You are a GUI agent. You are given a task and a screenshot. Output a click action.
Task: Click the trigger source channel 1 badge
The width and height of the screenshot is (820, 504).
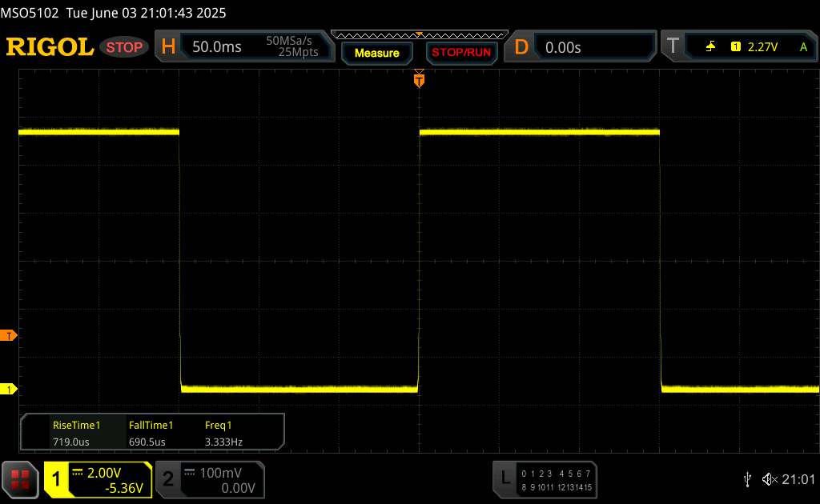pos(735,47)
